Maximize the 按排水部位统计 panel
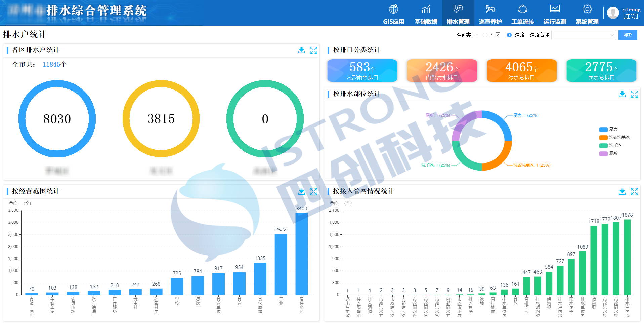The image size is (644, 325). tap(634, 94)
